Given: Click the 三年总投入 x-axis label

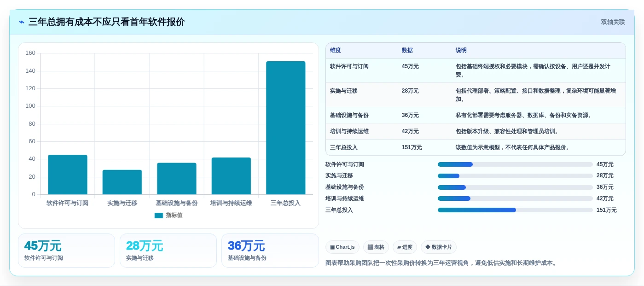Looking at the screenshot, I should coord(286,203).
